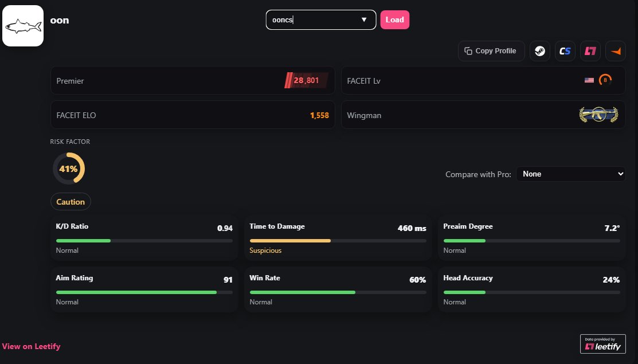This screenshot has height=364, width=638.
Task: Click the Head Accuracy progress bar
Action: coord(532,292)
